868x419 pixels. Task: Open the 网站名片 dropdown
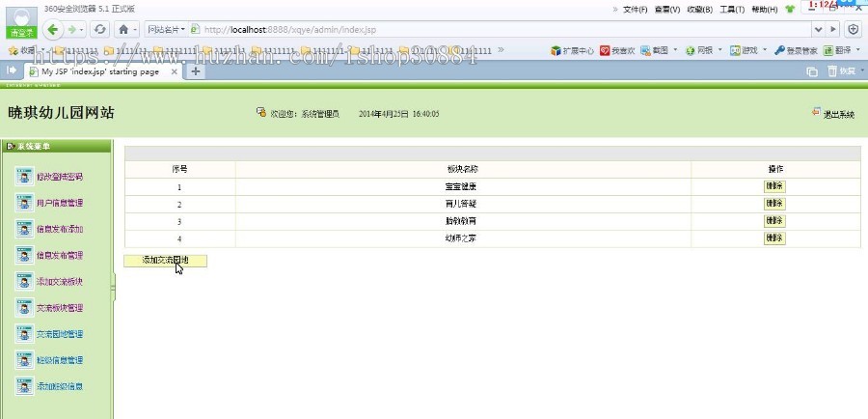point(166,29)
